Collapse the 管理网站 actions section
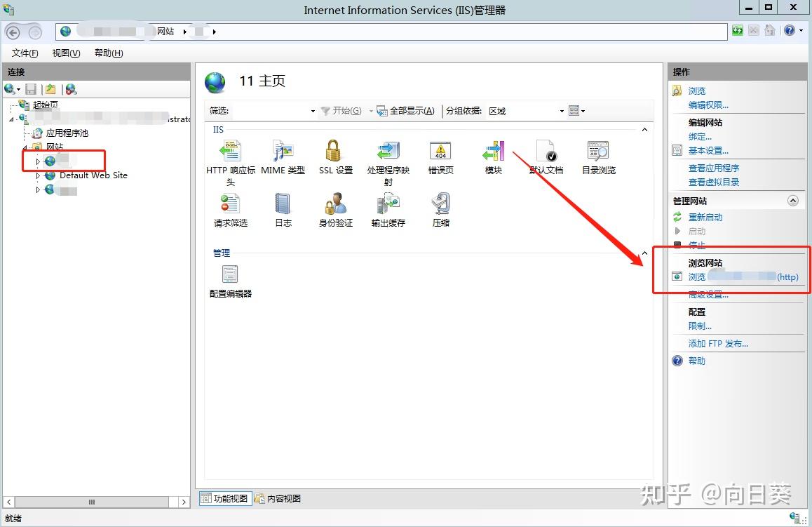This screenshot has height=527, width=812. click(793, 201)
